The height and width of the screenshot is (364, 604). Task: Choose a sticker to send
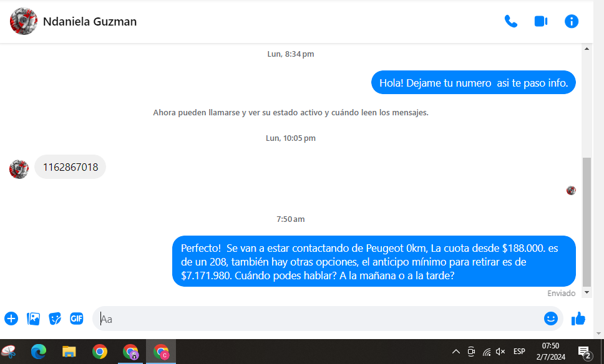point(55,318)
